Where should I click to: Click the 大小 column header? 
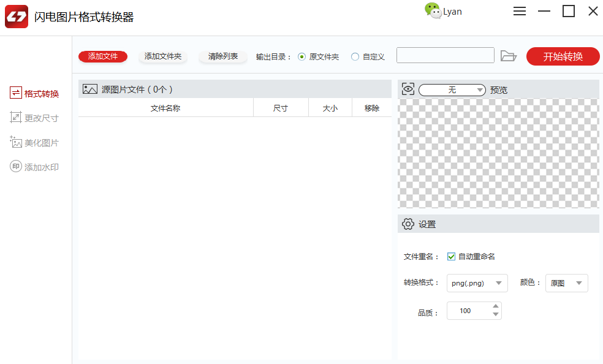pyautogui.click(x=330, y=108)
